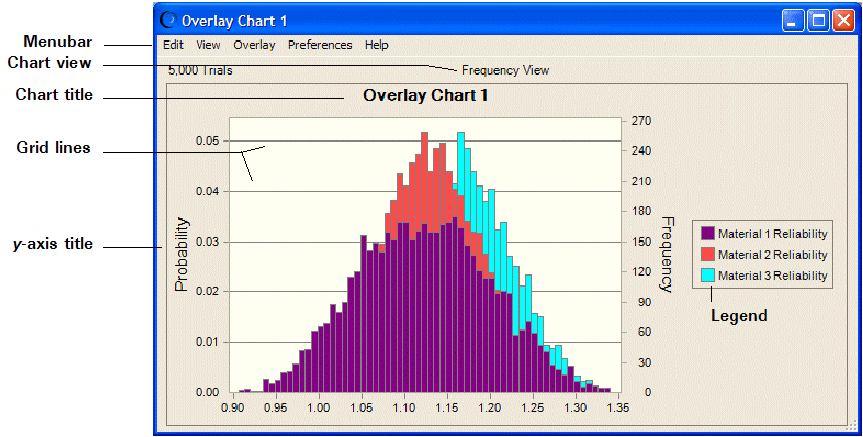Click the cyan Material 3 Reliability swatch
The image size is (863, 437).
708,275
